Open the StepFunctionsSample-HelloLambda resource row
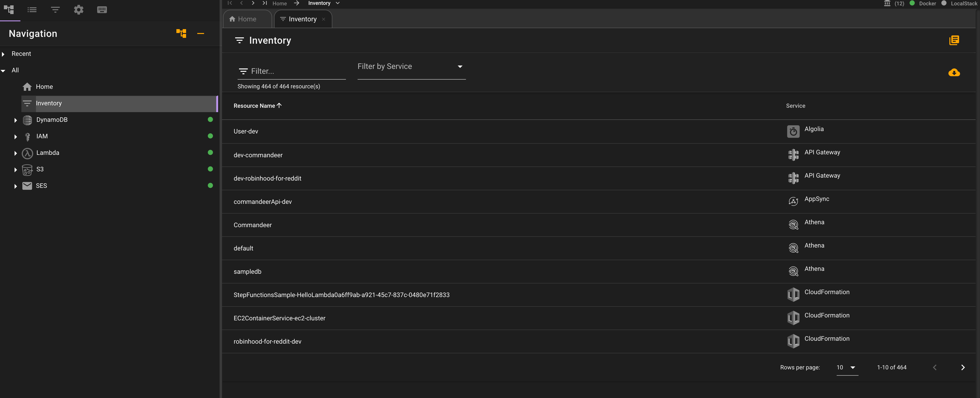 [x=599, y=295]
